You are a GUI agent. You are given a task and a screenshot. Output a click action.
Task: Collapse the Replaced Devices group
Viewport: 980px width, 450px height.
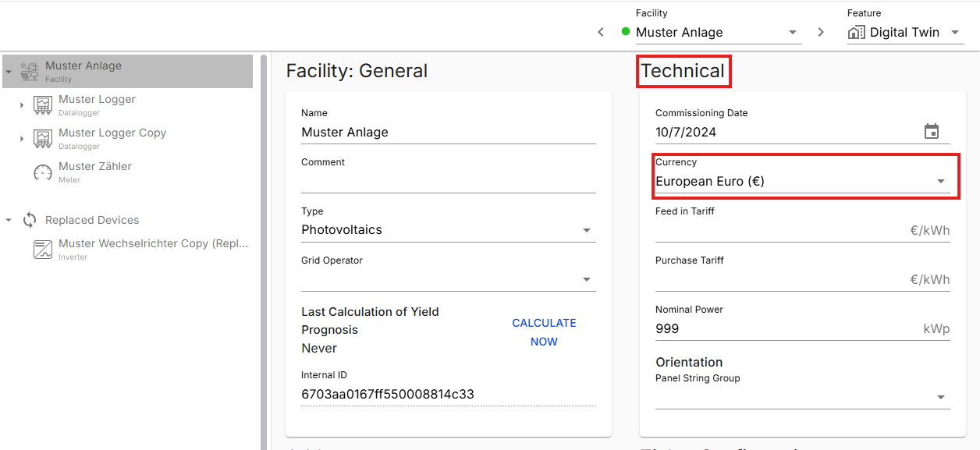pos(9,220)
